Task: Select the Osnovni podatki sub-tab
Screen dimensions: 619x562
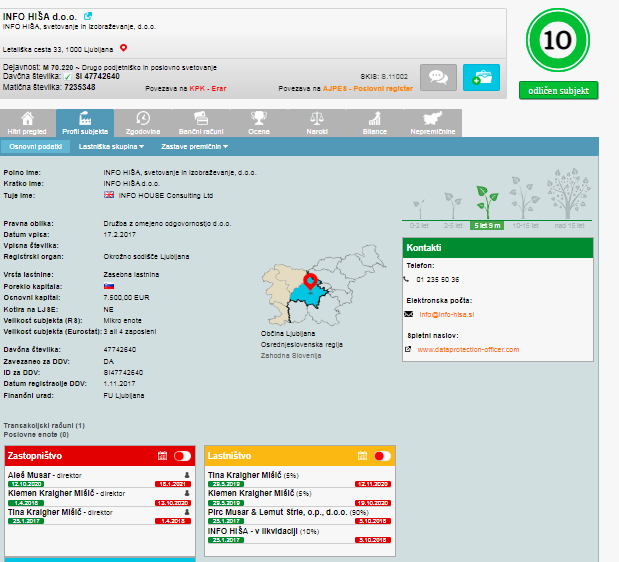Action: [x=35, y=146]
